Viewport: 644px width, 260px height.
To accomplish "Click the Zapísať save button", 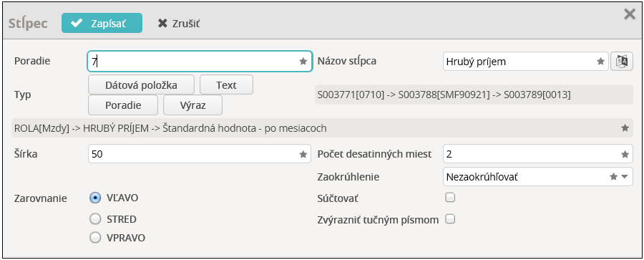I will [x=102, y=23].
